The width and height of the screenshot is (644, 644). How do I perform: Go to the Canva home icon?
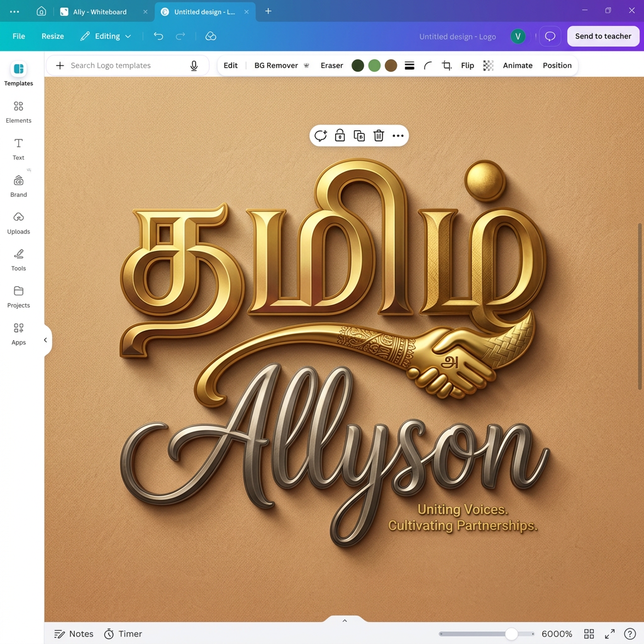42,11
